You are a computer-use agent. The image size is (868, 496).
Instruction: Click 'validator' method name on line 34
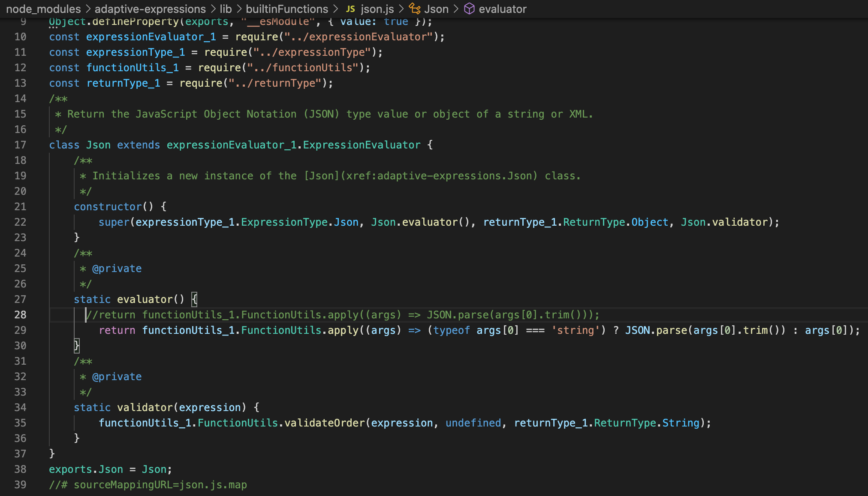pyautogui.click(x=145, y=408)
